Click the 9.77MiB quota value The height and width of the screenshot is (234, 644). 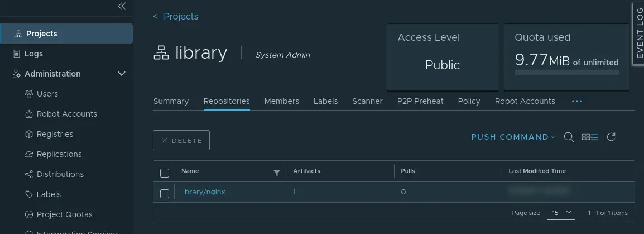tap(542, 60)
